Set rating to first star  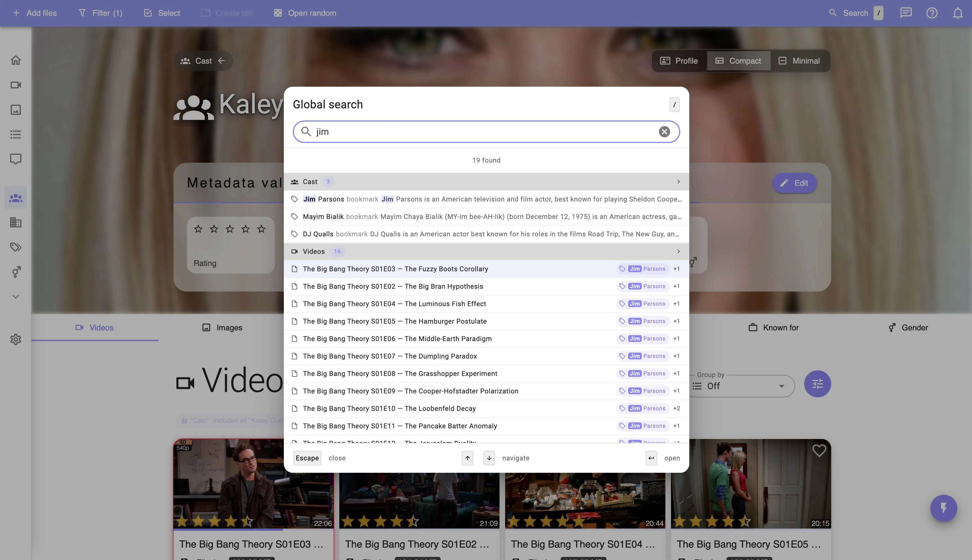(x=198, y=229)
